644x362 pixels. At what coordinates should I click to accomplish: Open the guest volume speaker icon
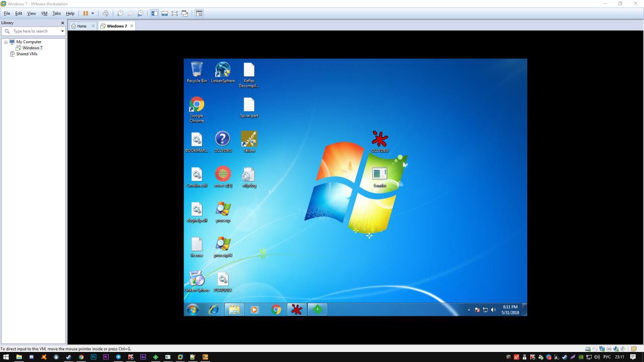point(493,310)
